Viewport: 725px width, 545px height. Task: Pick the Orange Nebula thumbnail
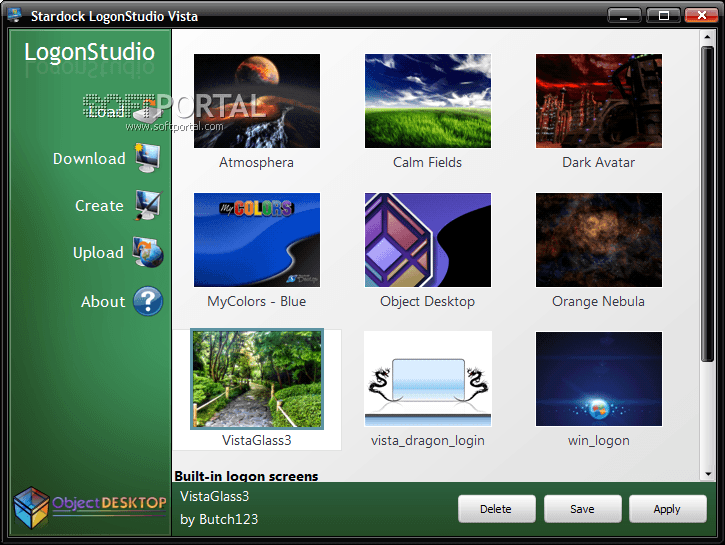599,240
